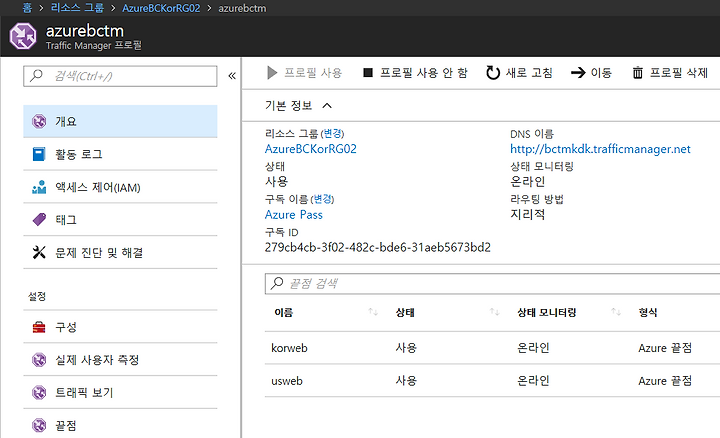720x438 pixels.
Task: Click the icon beside 실제 사용자 측정
Action: click(39, 359)
